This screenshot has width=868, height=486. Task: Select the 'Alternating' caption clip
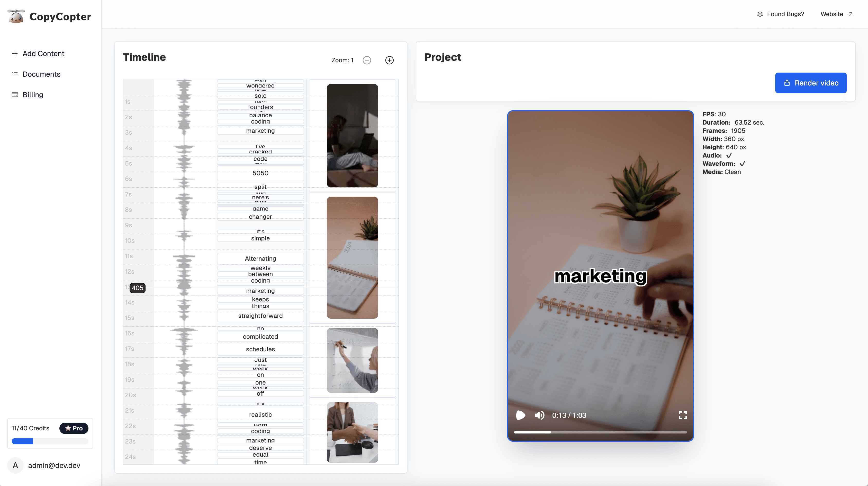pos(260,258)
